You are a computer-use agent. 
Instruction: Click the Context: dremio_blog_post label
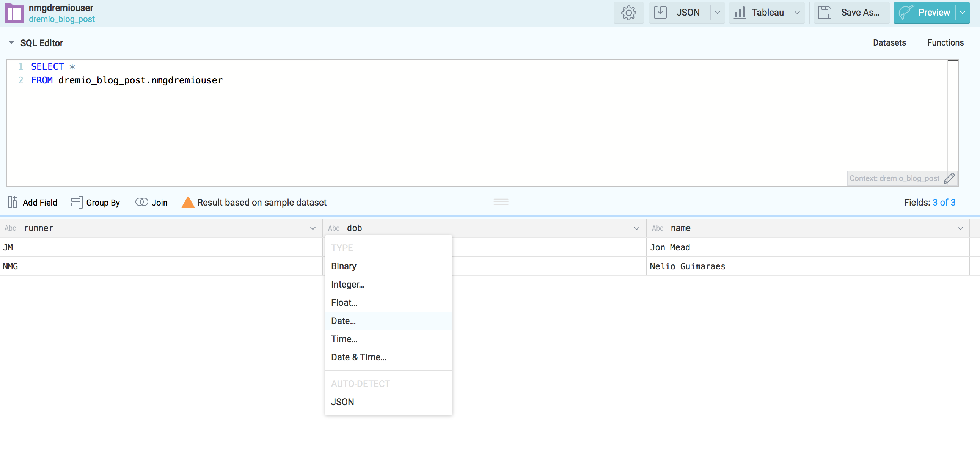point(894,178)
